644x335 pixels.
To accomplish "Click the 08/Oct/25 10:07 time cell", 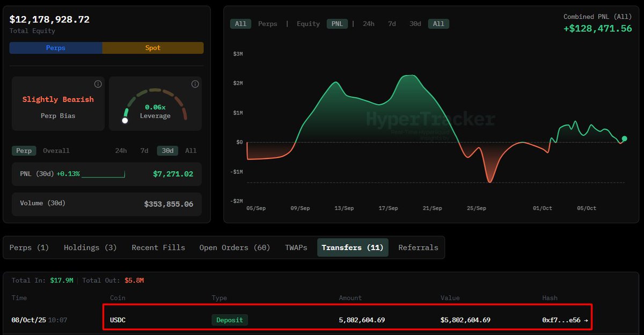I will click(39, 320).
